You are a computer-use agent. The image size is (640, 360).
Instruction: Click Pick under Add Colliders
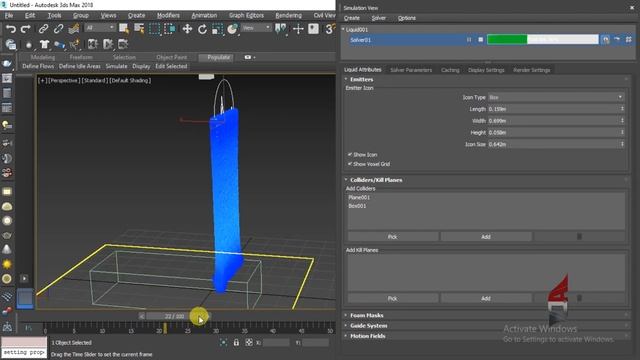coord(393,236)
